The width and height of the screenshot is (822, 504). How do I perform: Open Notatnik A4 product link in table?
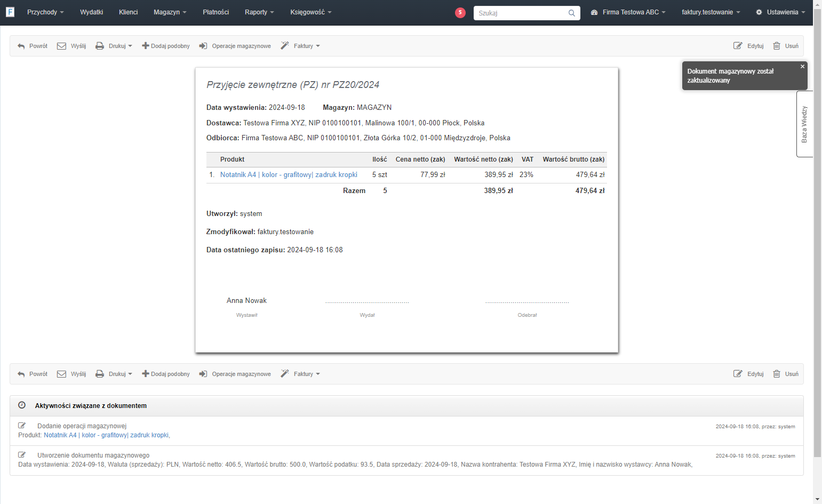pyautogui.click(x=289, y=174)
